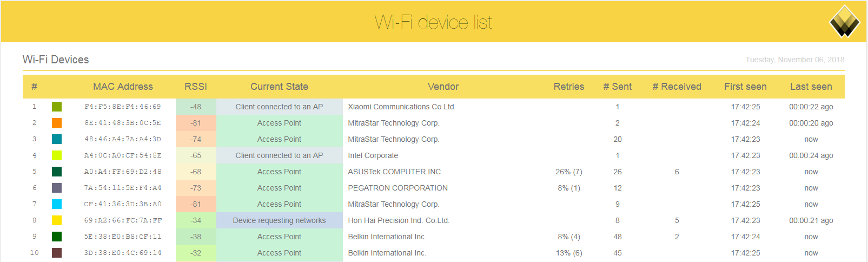Image resolution: width=868 pixels, height=262 pixels.
Task: Select MAC address 8E:41:48:3B:0C:5E
Action: (123, 123)
